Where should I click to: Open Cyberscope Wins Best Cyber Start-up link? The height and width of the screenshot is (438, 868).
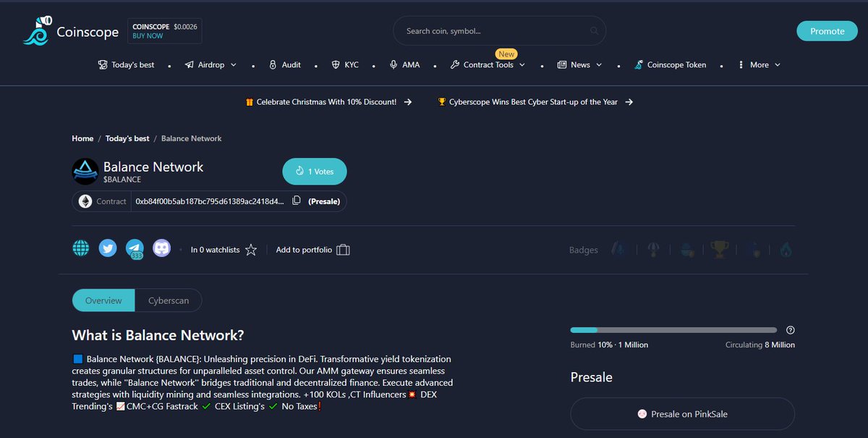click(533, 102)
